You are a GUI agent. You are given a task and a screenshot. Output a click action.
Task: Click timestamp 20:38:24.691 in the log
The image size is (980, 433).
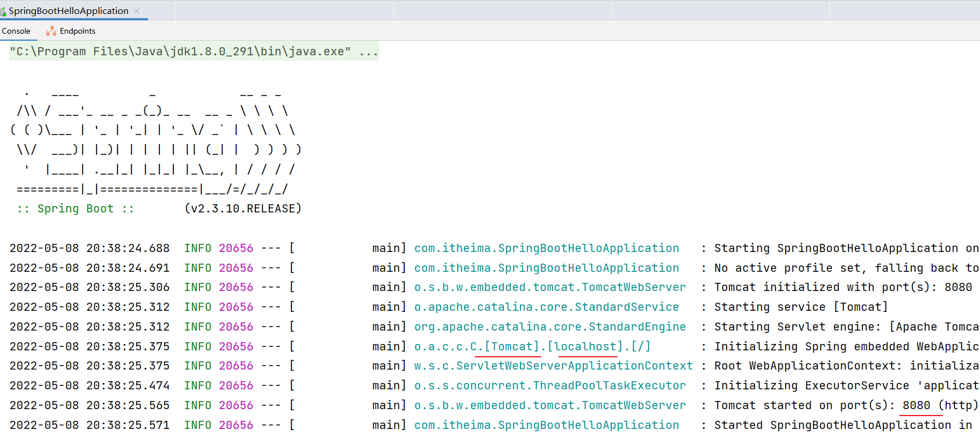click(x=128, y=268)
